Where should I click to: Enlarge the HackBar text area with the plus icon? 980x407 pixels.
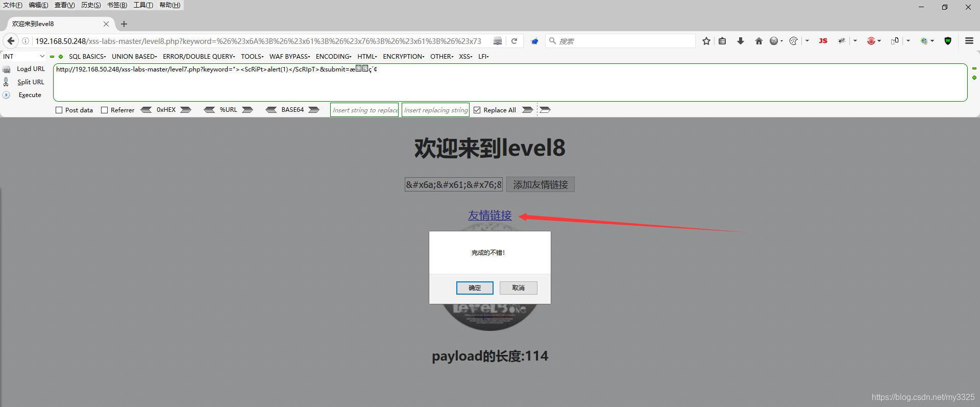click(x=974, y=78)
